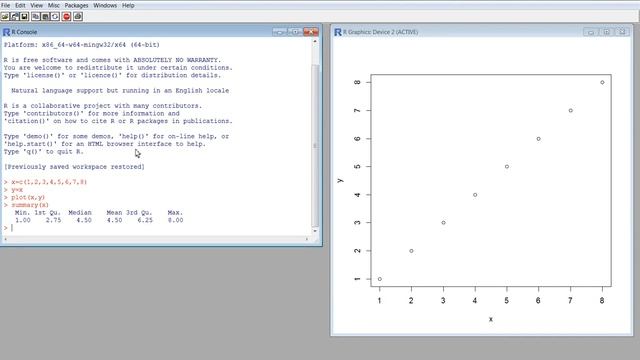640x360 pixels.
Task: Stop current computation with red icon
Action: pos(67,16)
